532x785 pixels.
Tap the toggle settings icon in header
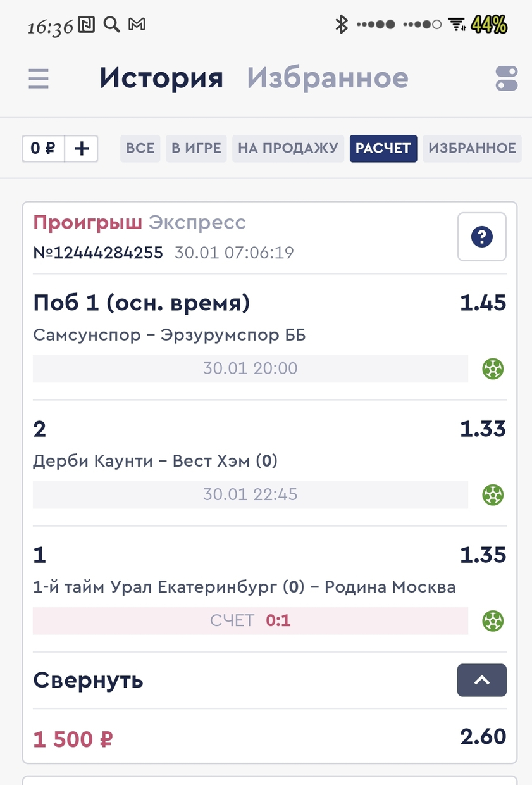507,79
